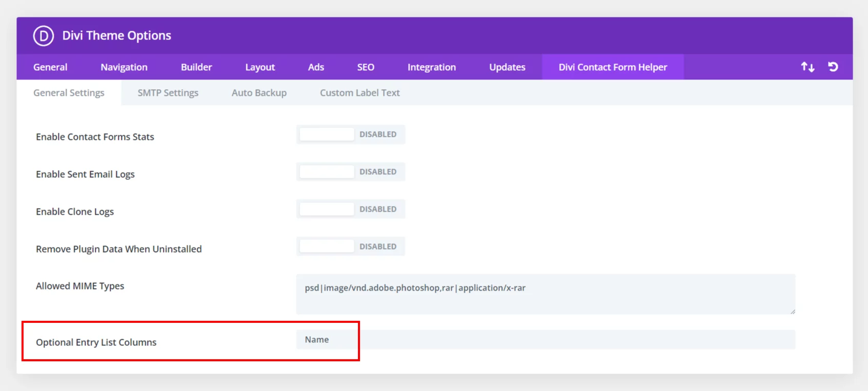Toggle Enable Contact Forms Stats switch
Screen dimensions: 868x391
351,134
